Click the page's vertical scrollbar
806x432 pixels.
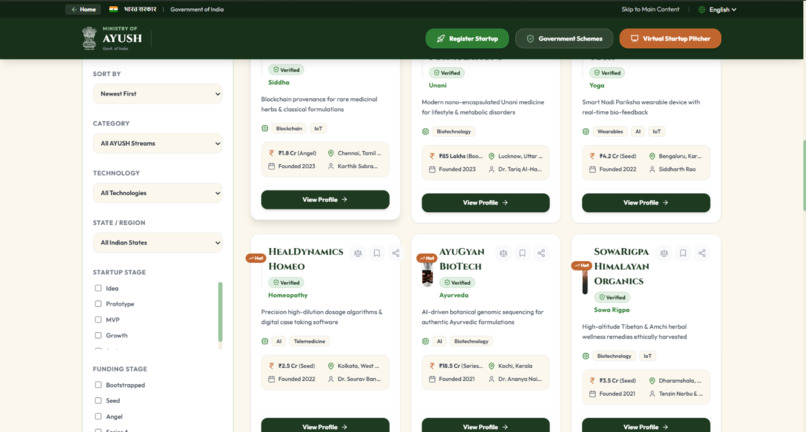click(803, 175)
